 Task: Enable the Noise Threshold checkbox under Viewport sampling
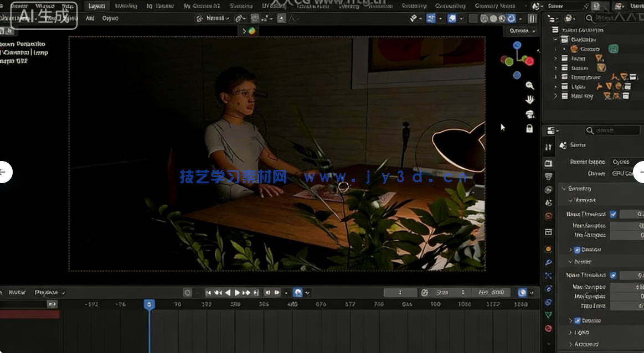612,214
